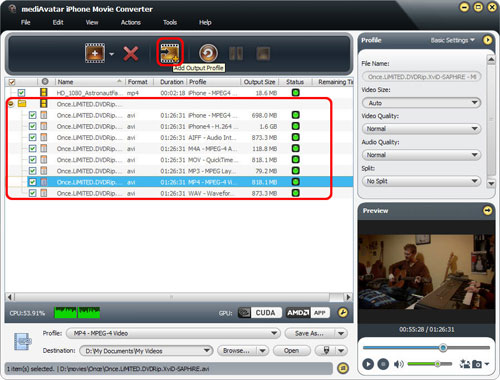Toggle checkbox for the iPhone4 - H.264 row

[32, 126]
